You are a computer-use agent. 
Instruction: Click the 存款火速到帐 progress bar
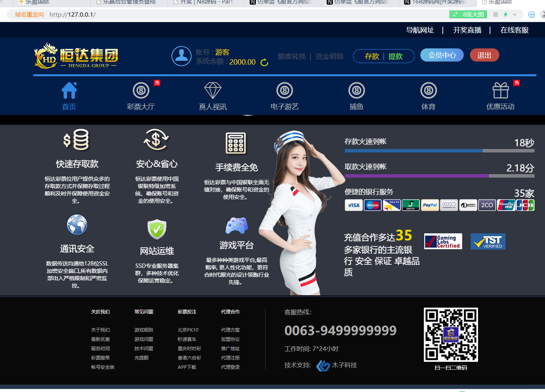(439, 151)
